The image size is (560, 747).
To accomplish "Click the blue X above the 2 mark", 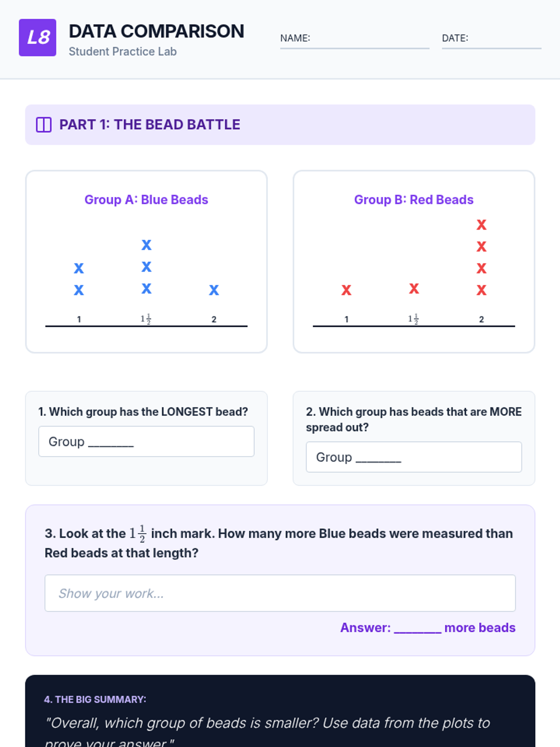I will pos(214,290).
